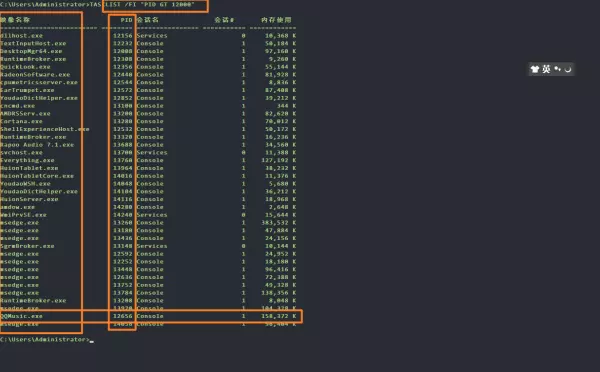Click the RadeonSoftware.exe process name

(x=35, y=75)
